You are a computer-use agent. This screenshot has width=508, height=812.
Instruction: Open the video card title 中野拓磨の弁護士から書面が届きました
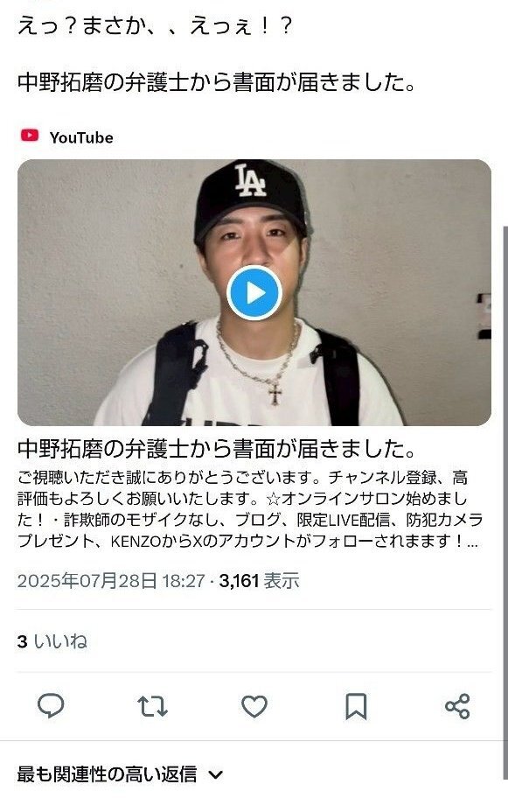[216, 449]
